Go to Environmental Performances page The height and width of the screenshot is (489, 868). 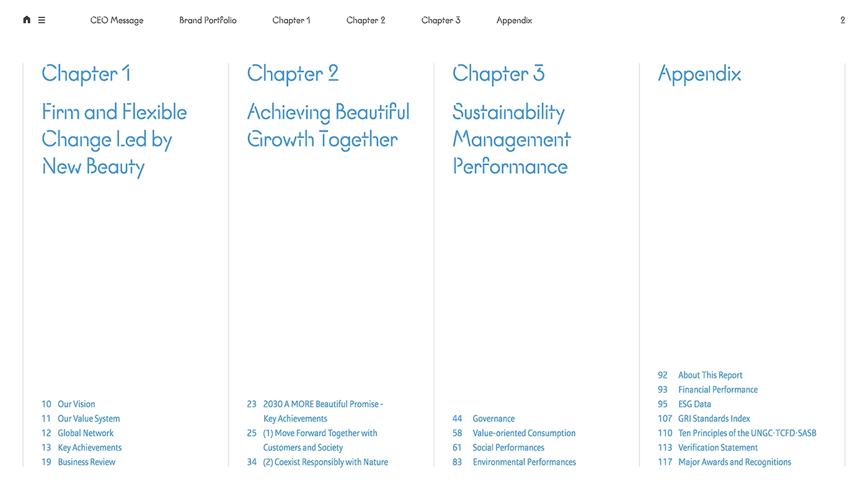pos(524,462)
